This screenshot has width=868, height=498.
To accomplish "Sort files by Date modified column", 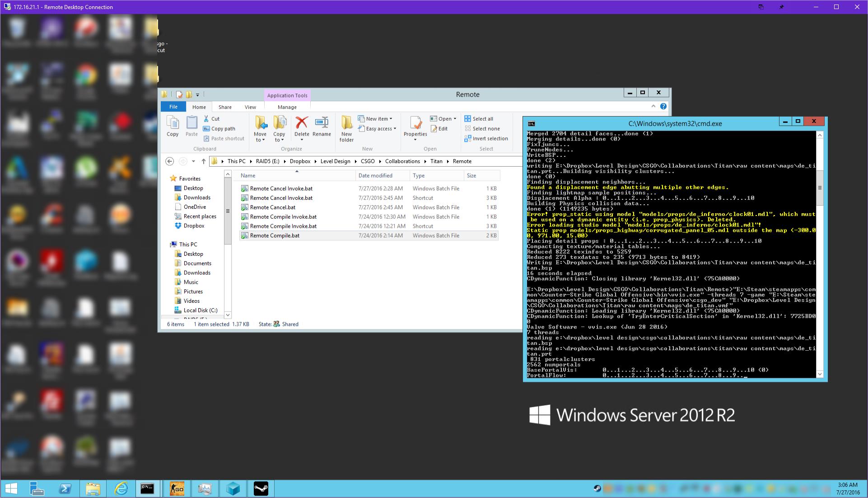I will 382,176.
